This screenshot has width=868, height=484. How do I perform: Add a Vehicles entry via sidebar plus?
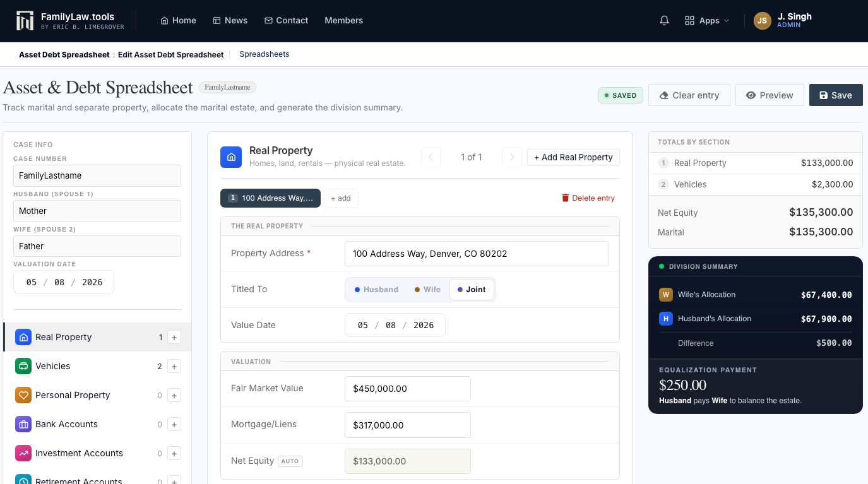coord(175,366)
